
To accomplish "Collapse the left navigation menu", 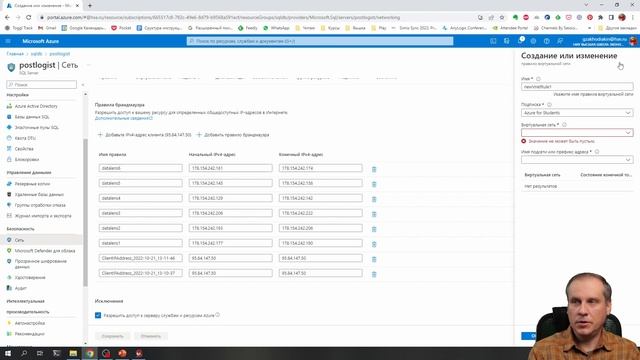I will [83, 85].
